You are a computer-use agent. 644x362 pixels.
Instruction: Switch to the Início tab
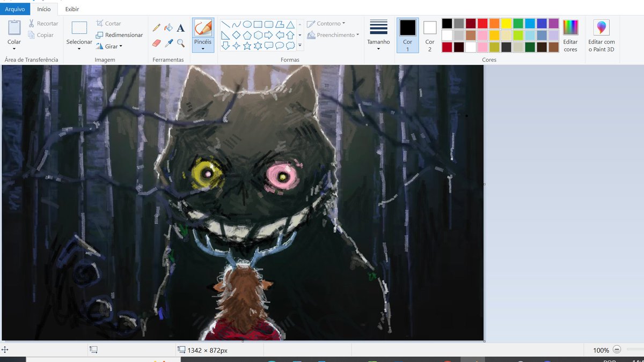(44, 9)
